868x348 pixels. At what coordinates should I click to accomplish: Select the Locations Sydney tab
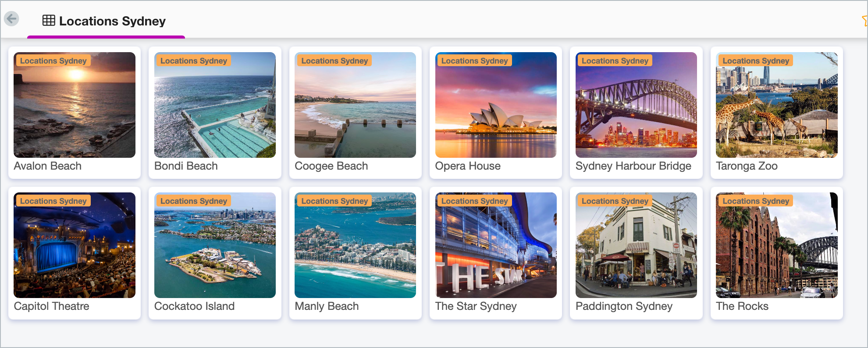(112, 21)
